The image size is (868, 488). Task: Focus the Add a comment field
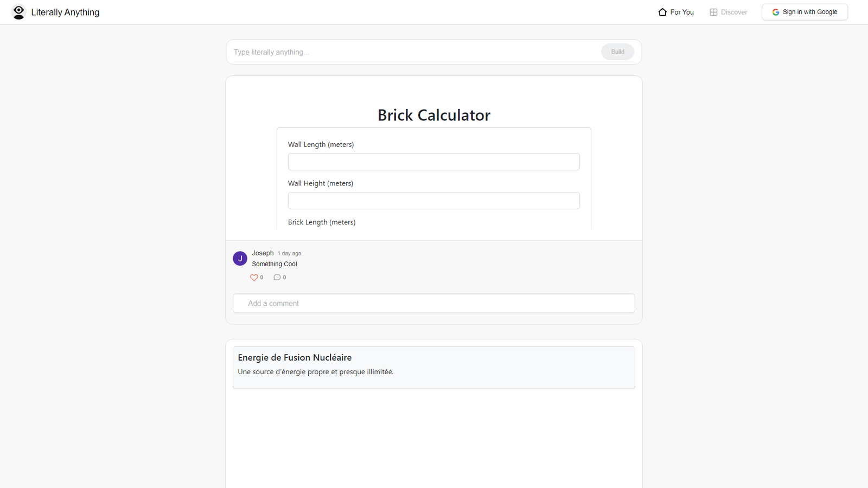434,304
